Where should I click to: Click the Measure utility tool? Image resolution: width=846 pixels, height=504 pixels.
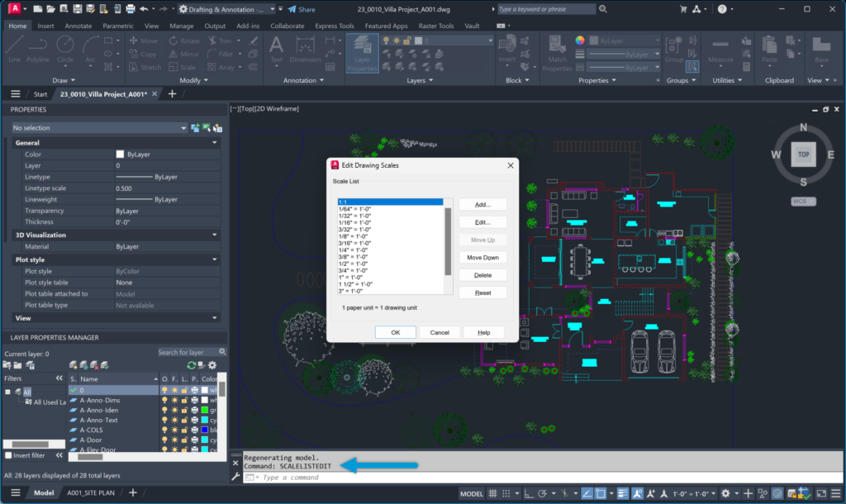click(x=720, y=50)
